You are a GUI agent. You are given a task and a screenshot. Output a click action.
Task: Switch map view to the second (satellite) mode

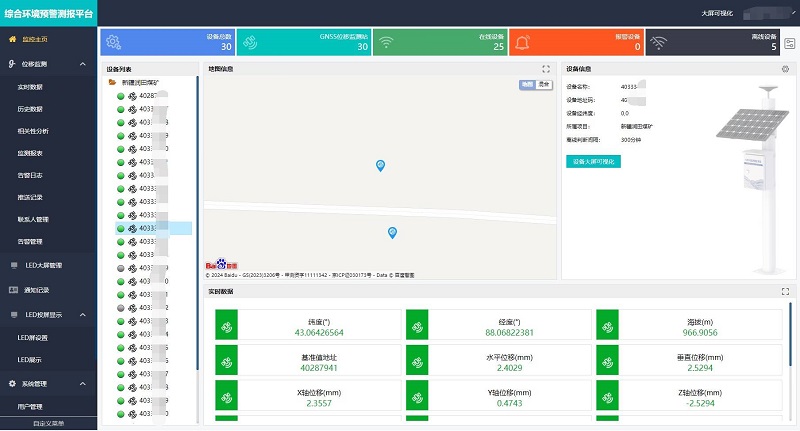[544, 85]
